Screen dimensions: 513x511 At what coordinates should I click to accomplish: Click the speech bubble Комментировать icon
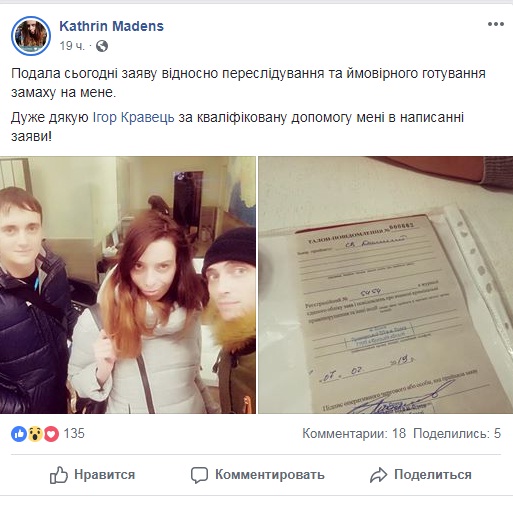tap(199, 475)
